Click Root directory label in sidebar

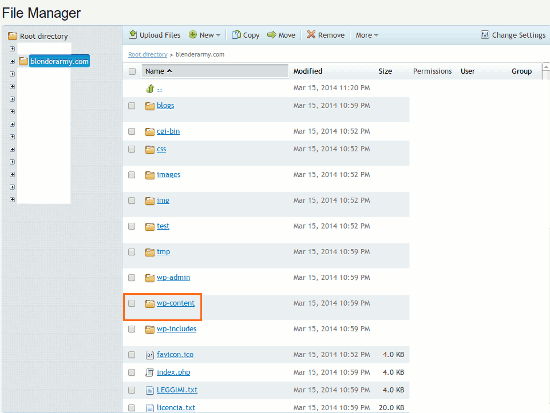pos(44,36)
